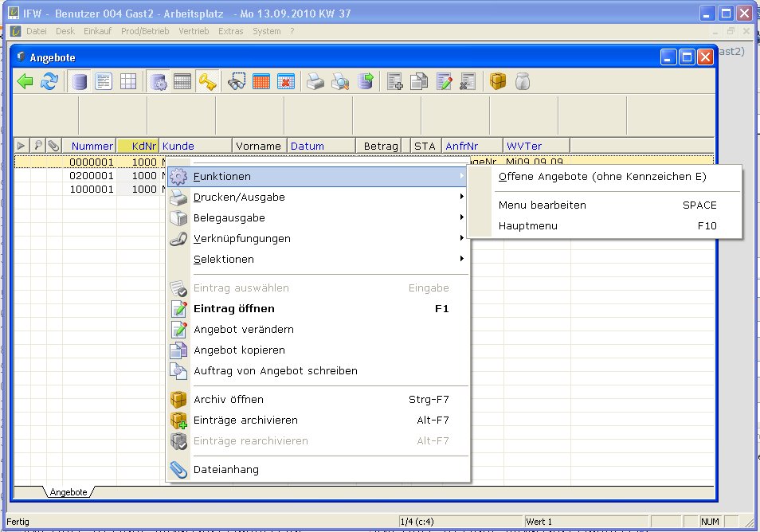Select Offene Angebote (ohne Kennzeichen E)
This screenshot has height=532, width=760.
602,177
